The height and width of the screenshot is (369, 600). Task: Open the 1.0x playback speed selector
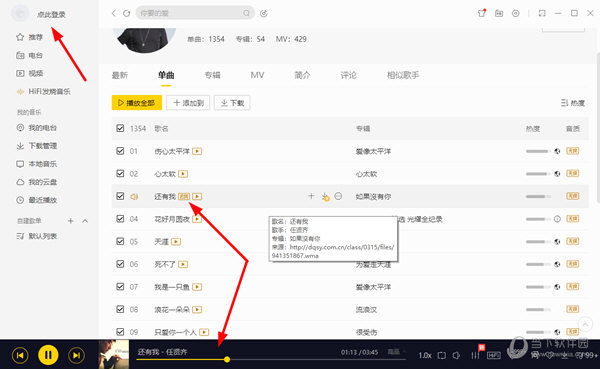(x=425, y=355)
